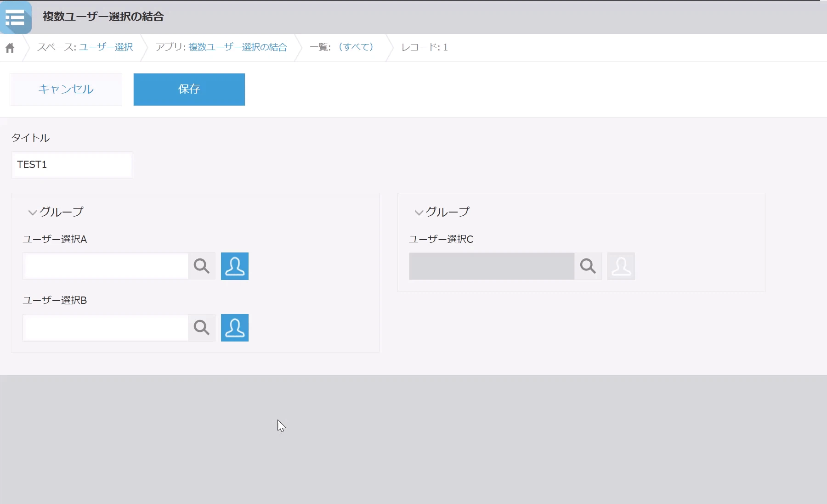Go to the portal home icon
The height and width of the screenshot is (504, 827).
[x=10, y=48]
